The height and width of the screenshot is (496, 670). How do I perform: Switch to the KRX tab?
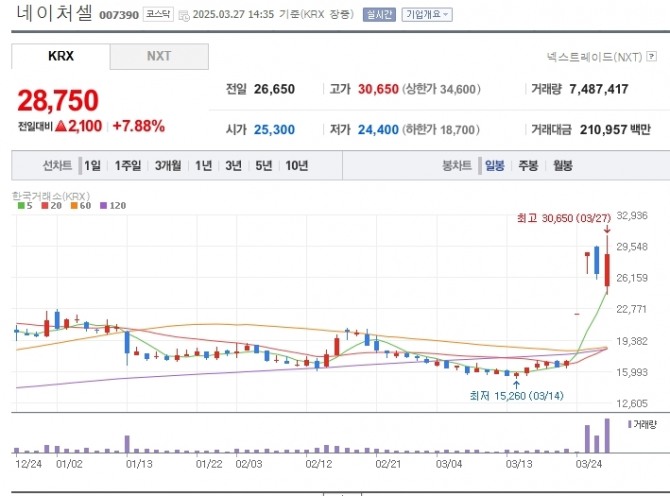(61, 56)
